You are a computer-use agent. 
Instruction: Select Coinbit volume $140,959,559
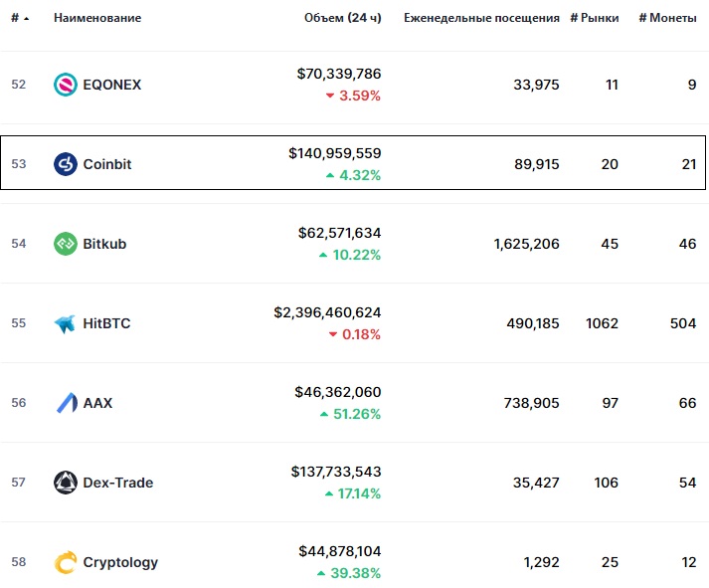(335, 153)
